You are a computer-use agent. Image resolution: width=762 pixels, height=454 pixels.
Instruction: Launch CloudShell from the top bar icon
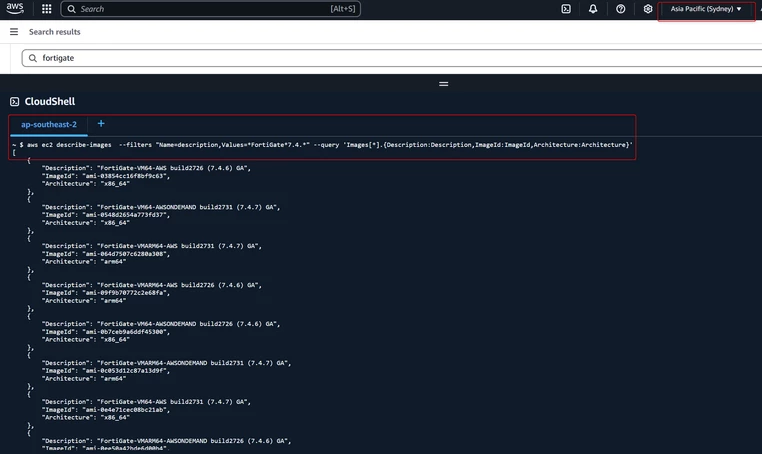[566, 9]
